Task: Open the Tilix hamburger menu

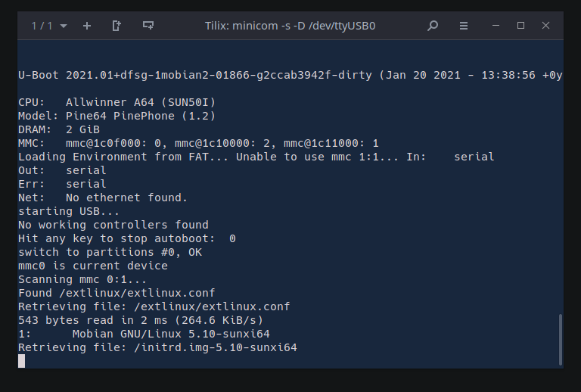Action: point(464,26)
